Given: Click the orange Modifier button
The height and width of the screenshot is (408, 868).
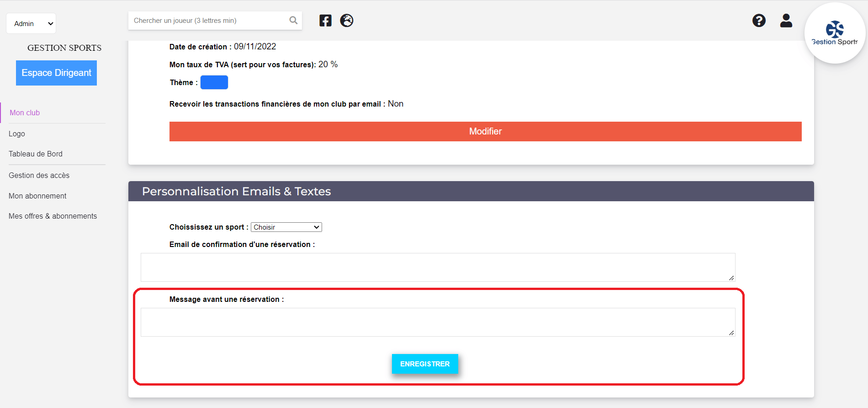Looking at the screenshot, I should pyautogui.click(x=485, y=131).
